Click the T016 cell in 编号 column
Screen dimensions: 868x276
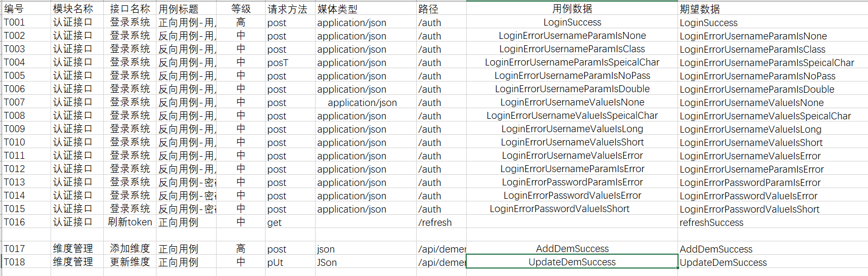pos(14,222)
